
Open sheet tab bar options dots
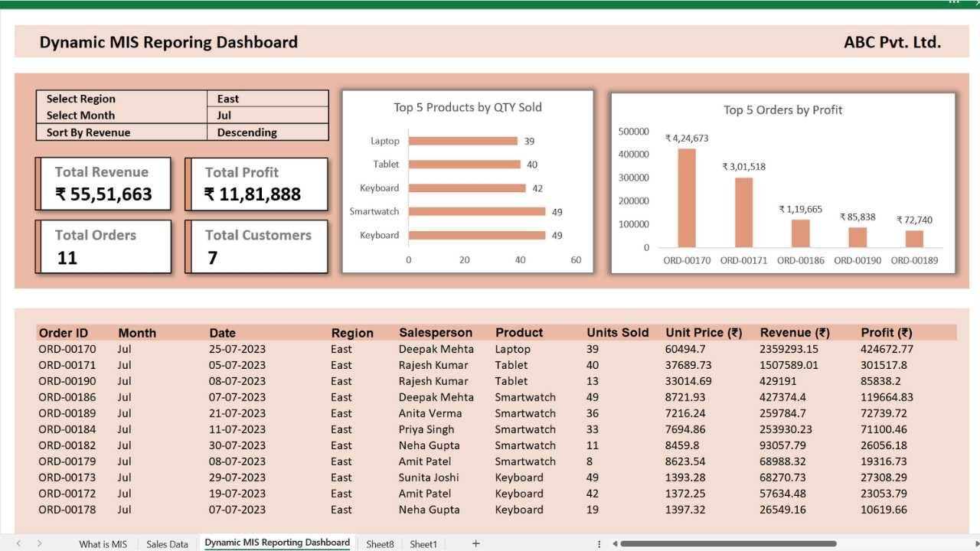[x=599, y=543]
